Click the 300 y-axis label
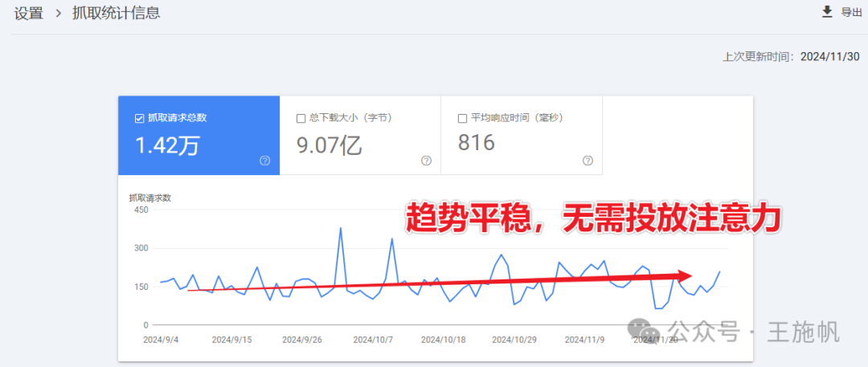 coord(142,248)
